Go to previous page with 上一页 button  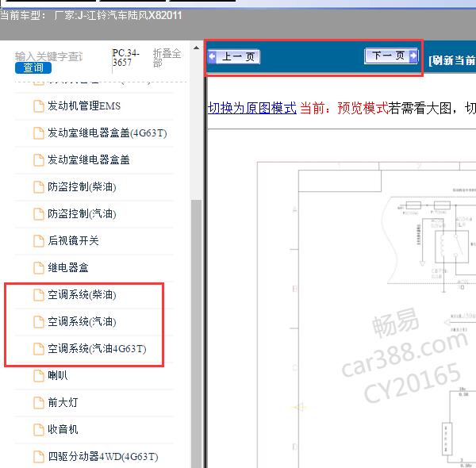(x=234, y=57)
